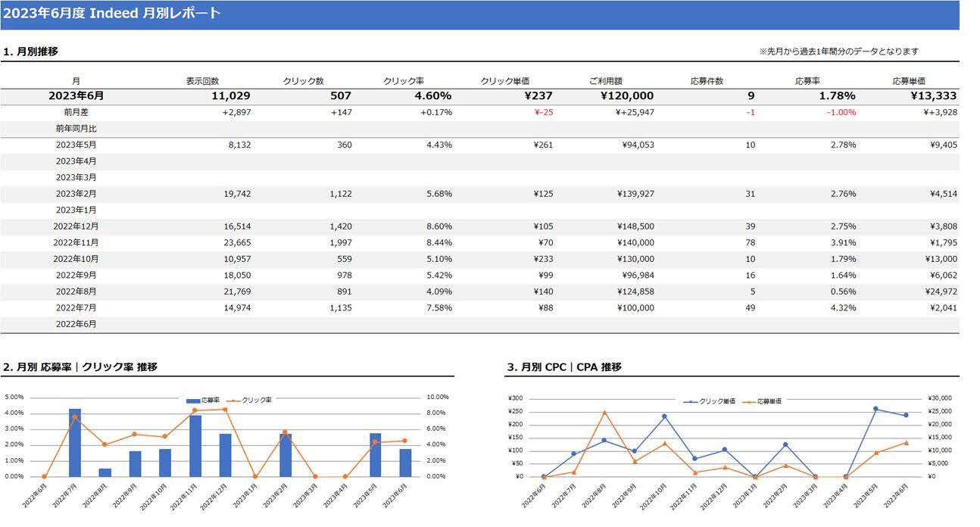Select the 2022年11月 row label
Viewport: 980px width, 527px height.
click(76, 242)
